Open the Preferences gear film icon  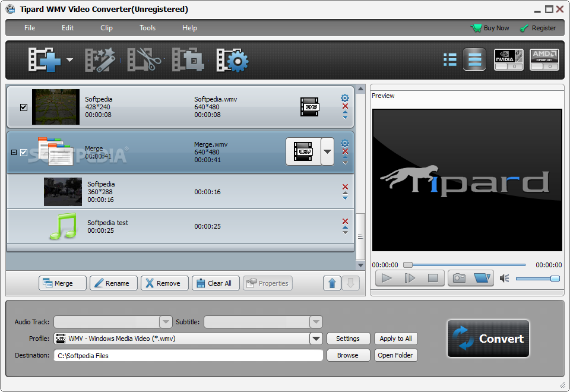coord(233,60)
